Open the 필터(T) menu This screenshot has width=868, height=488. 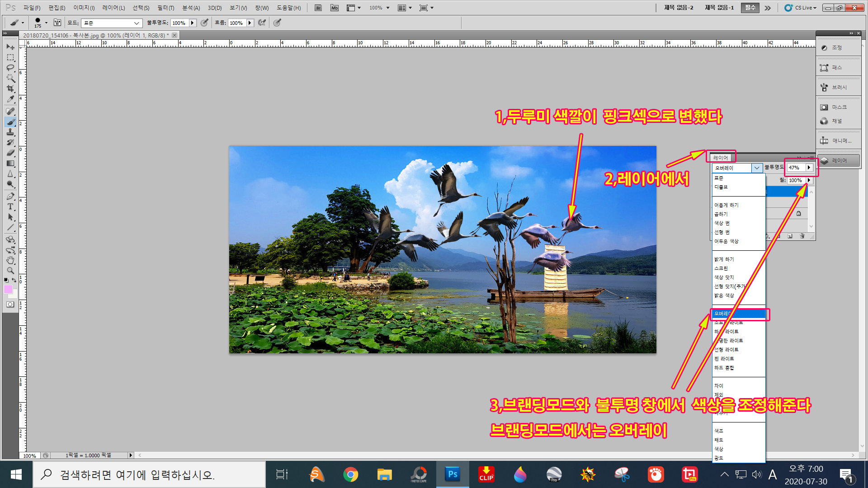[x=165, y=8]
